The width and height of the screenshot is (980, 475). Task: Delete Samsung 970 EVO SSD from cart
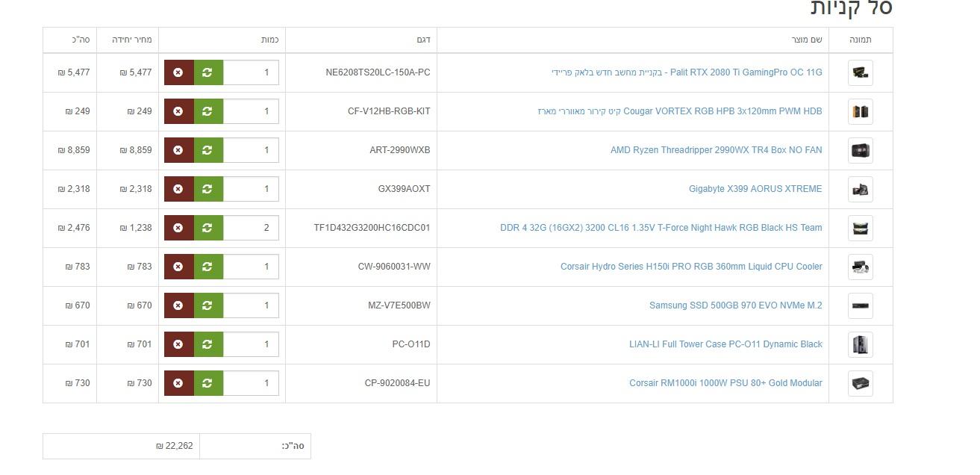click(178, 305)
